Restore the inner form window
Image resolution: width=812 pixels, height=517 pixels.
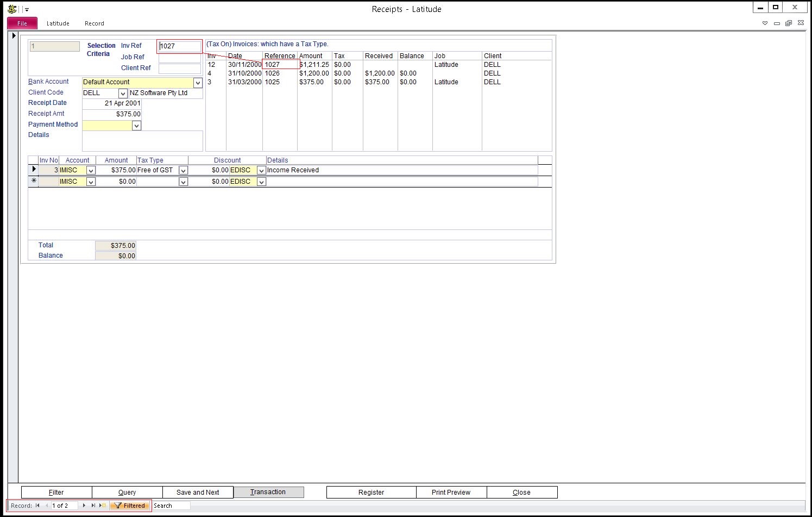tap(788, 23)
